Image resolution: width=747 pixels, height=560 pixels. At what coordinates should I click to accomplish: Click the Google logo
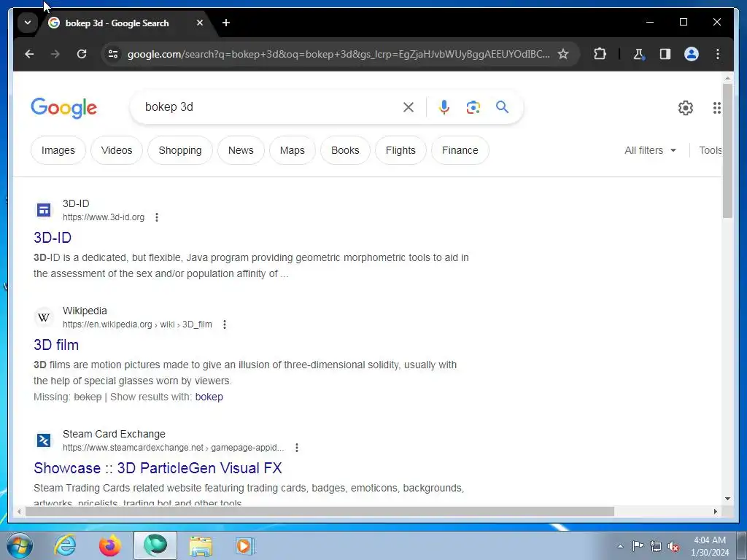[x=64, y=108]
